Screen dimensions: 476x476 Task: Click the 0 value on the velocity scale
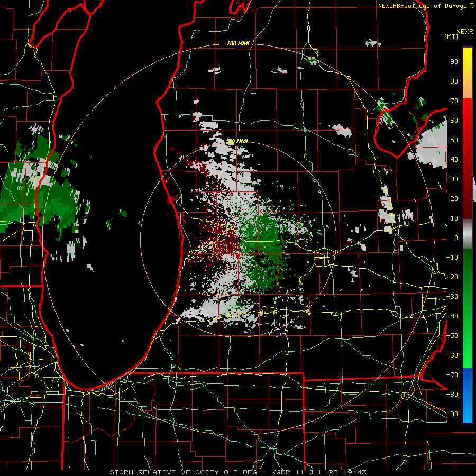456,237
